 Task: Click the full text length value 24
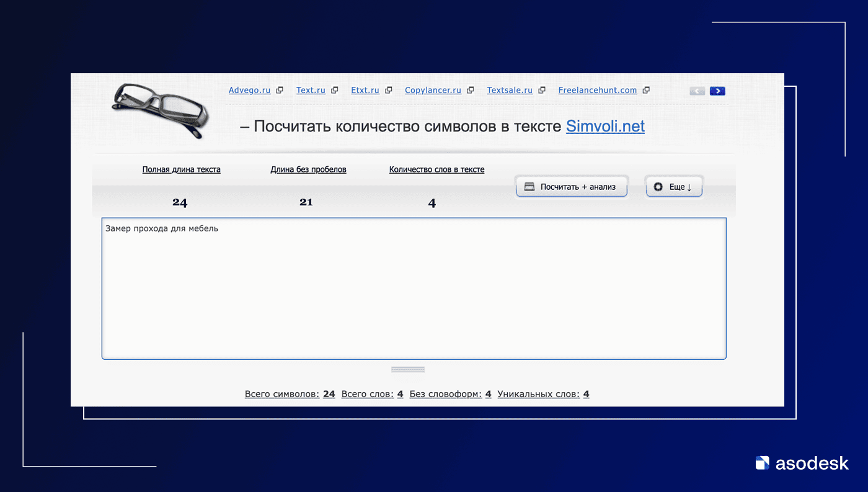(180, 203)
